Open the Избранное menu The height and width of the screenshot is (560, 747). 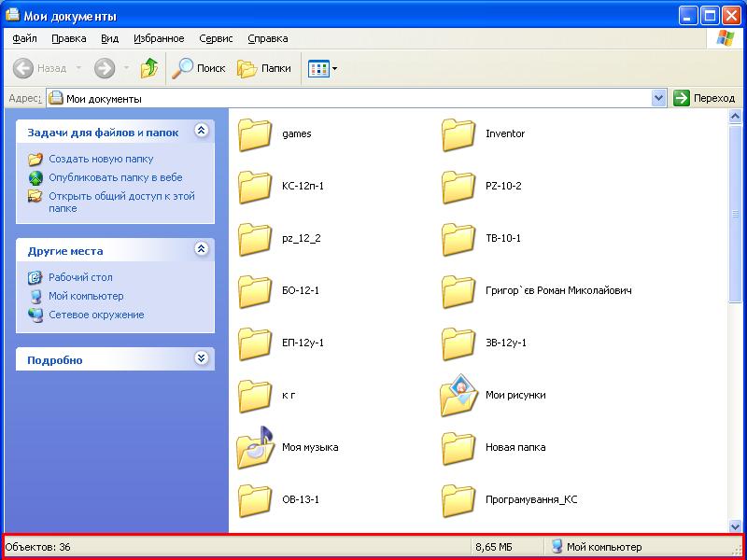click(x=159, y=38)
